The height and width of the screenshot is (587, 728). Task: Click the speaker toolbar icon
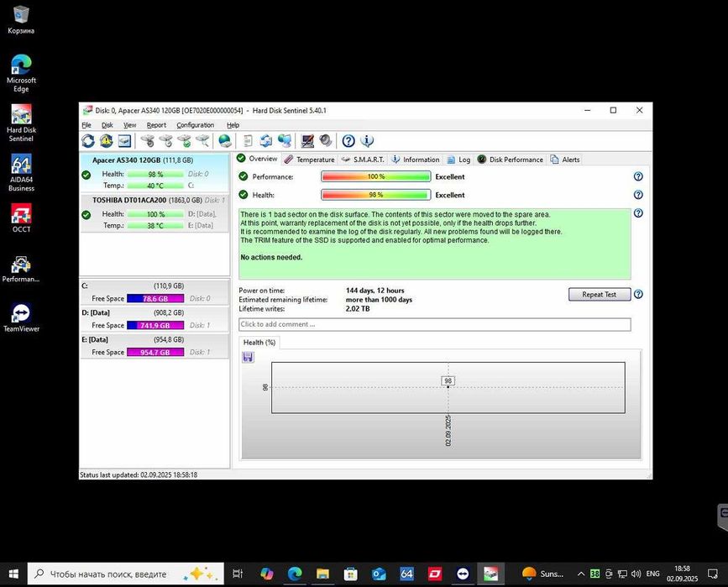(x=326, y=141)
